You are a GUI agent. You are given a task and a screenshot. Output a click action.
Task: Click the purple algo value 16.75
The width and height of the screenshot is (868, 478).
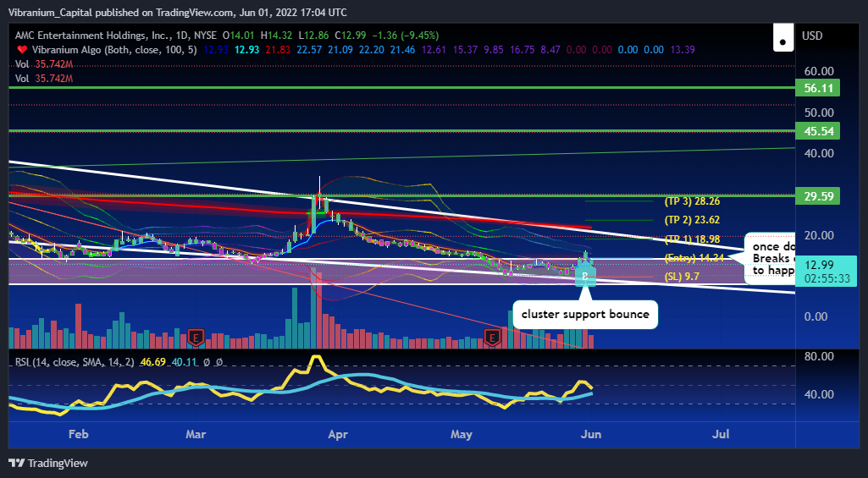(522, 50)
